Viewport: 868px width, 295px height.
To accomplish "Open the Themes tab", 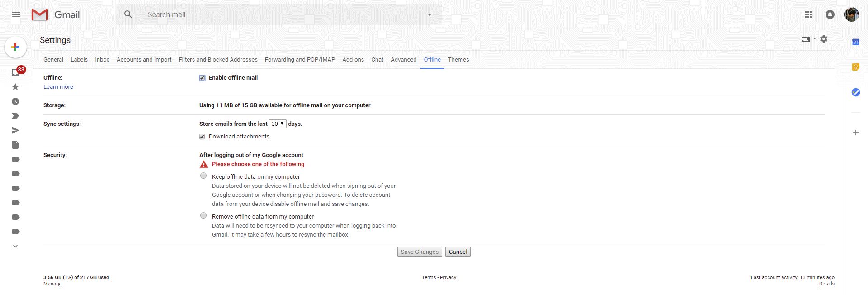I will [x=458, y=59].
